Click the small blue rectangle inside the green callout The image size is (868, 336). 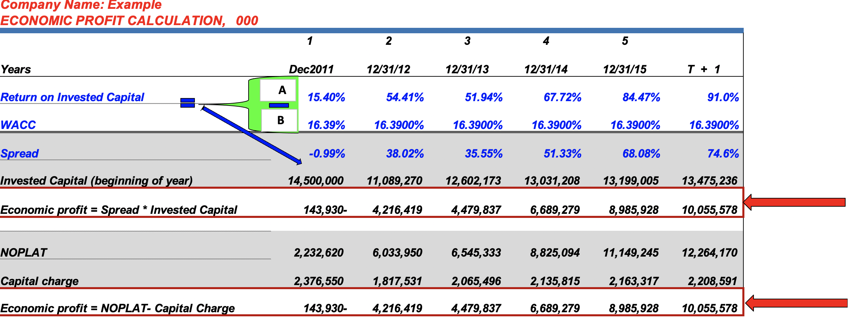(279, 106)
